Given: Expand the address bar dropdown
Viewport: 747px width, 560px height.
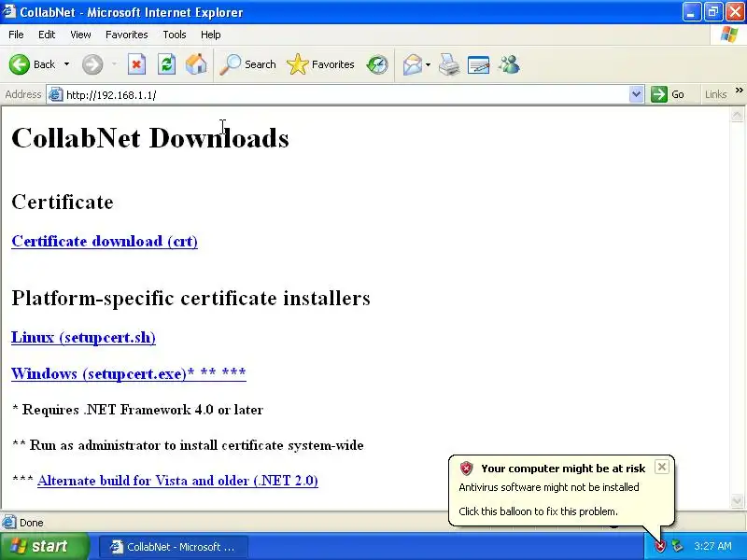Looking at the screenshot, I should 636,95.
